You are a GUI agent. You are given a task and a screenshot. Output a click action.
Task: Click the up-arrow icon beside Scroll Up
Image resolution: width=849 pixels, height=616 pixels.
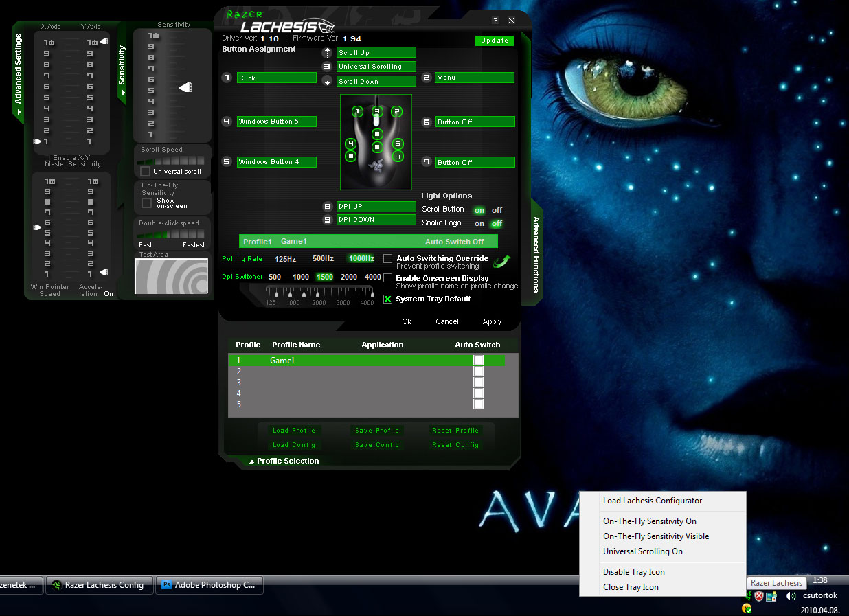(327, 52)
